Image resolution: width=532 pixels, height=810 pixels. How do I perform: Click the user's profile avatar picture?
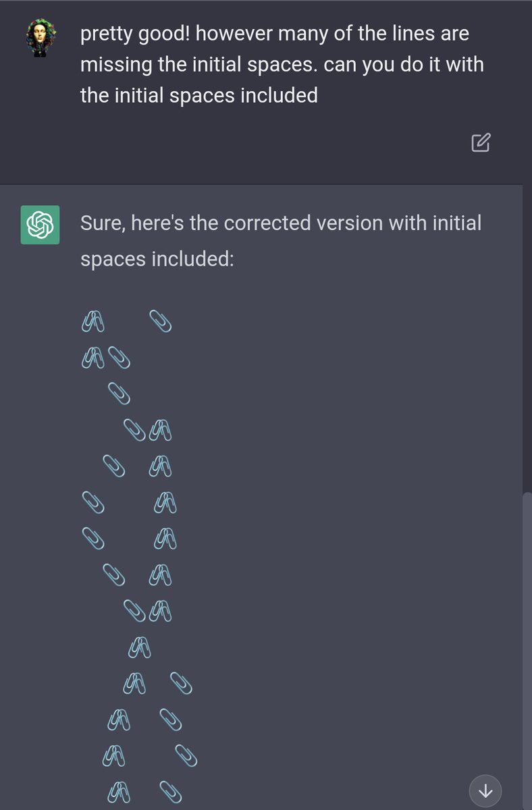click(x=40, y=38)
